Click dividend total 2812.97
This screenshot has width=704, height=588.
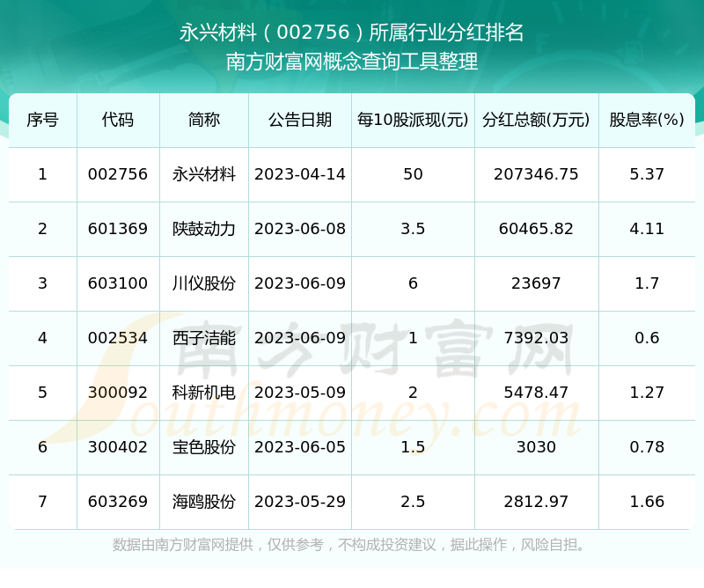536,502
